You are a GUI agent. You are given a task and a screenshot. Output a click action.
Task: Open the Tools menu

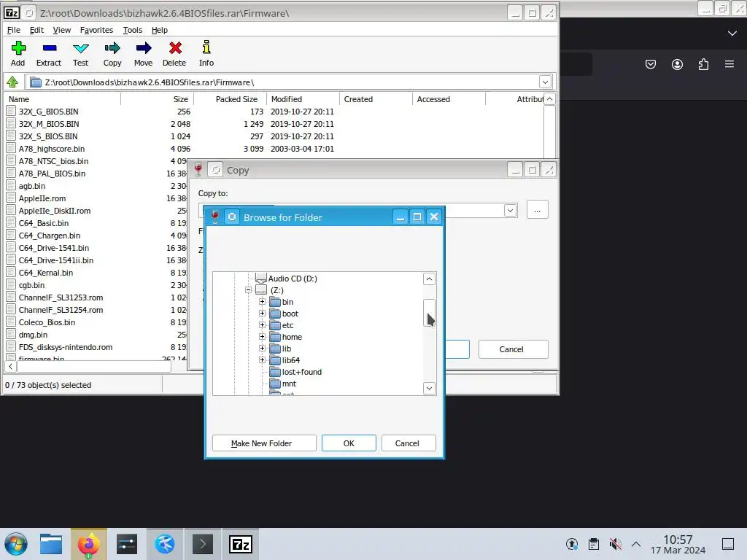(133, 30)
